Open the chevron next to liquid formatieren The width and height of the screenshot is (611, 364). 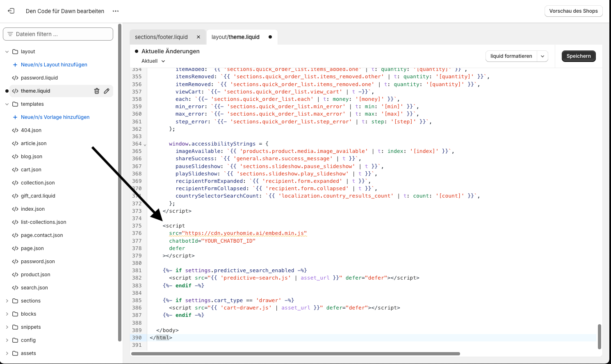pyautogui.click(x=543, y=56)
